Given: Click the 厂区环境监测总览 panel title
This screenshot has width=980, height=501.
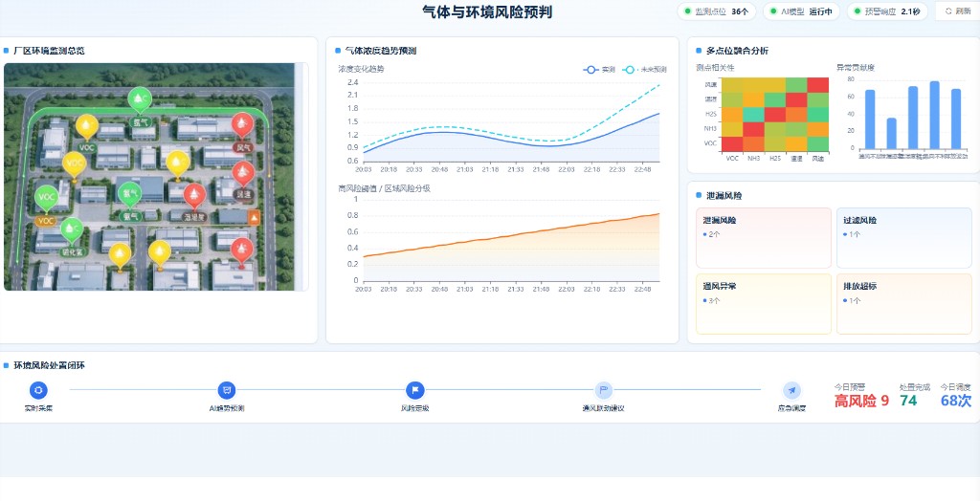Looking at the screenshot, I should (x=50, y=51).
